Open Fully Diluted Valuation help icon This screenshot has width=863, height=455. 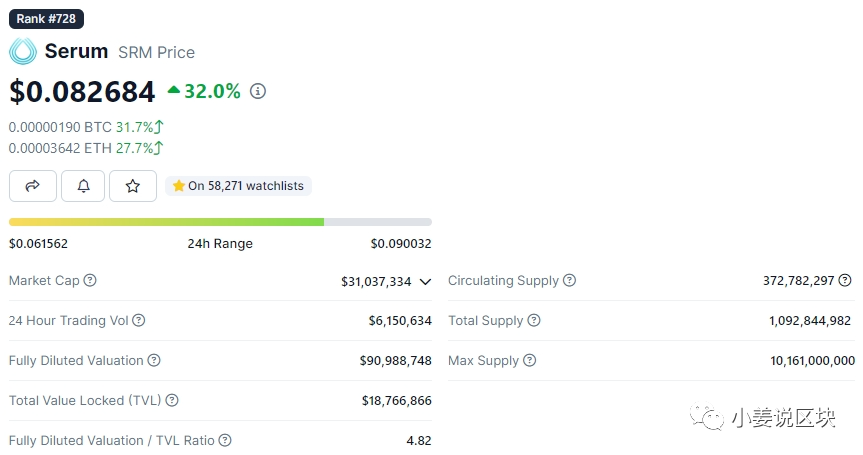click(154, 360)
